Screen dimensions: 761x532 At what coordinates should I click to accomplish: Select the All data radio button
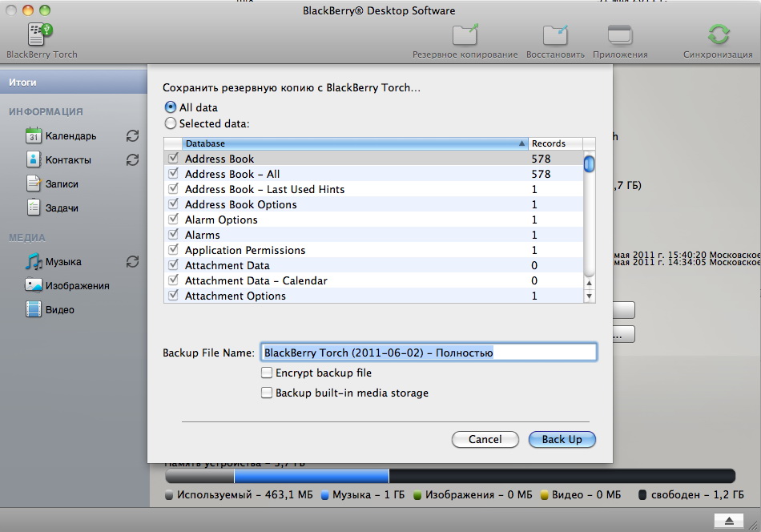click(x=171, y=107)
